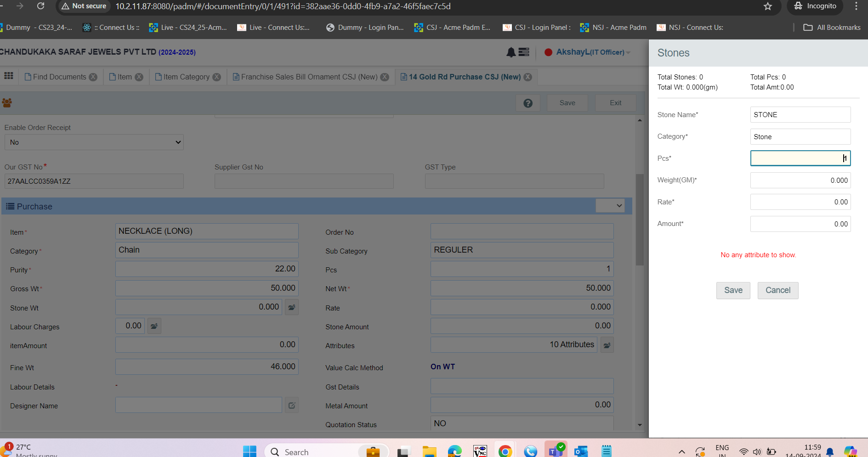Open File Explorer from taskbar

(x=429, y=451)
